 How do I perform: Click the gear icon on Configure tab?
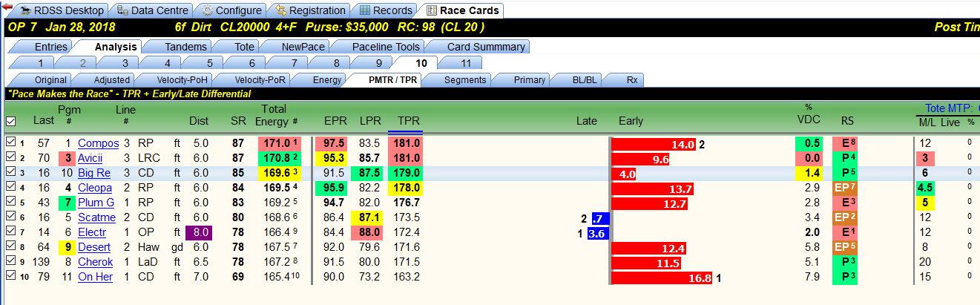click(x=207, y=11)
